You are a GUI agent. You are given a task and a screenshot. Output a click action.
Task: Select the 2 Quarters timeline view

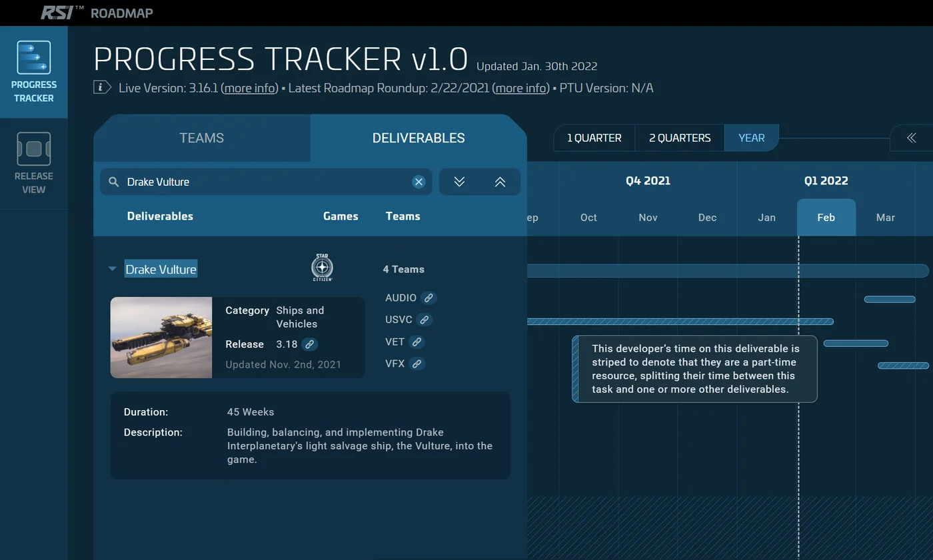tap(680, 138)
